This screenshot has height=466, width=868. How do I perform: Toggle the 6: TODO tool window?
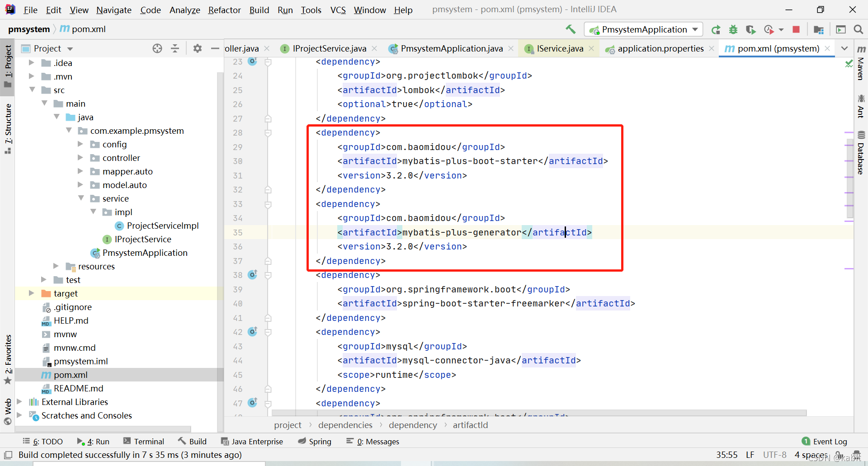point(42,441)
